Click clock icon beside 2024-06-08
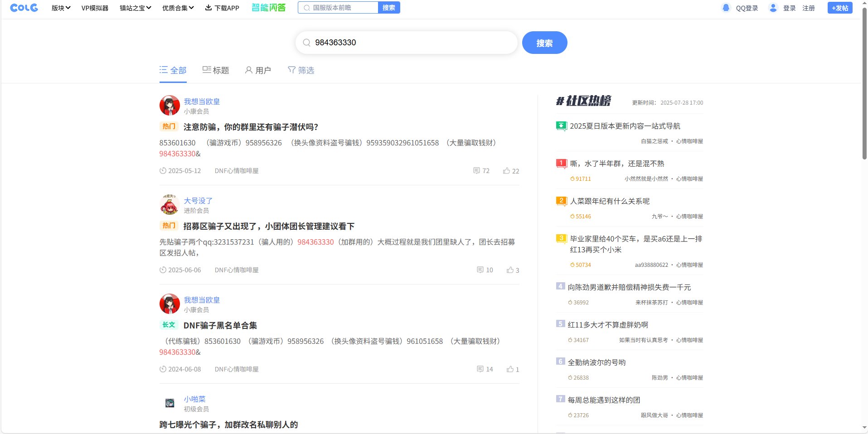Screen dimensions: 868x434 coord(163,369)
